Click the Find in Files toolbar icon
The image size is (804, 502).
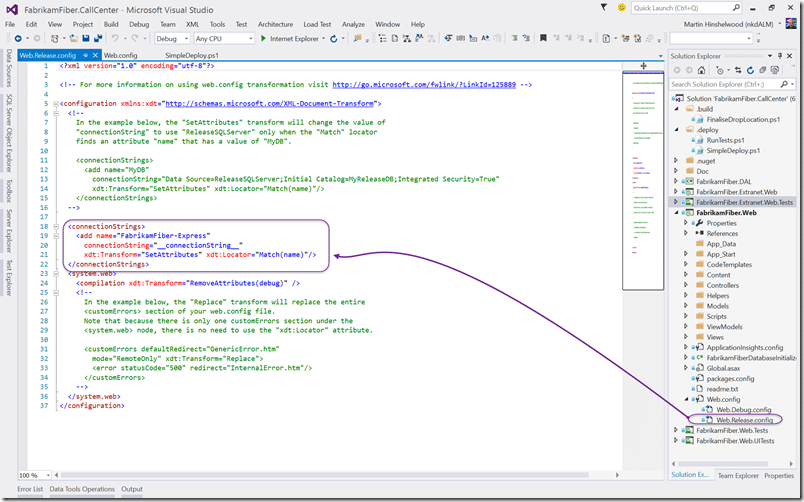click(x=357, y=38)
